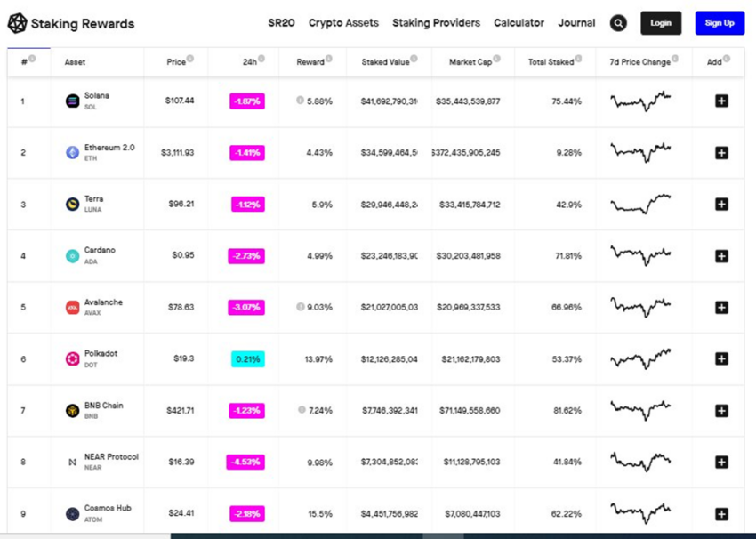Add Cardano using its plus icon
The image size is (756, 539).
pos(721,256)
